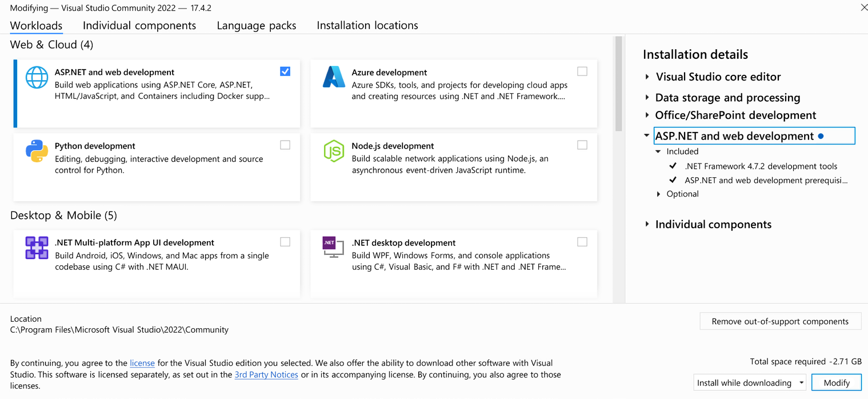Image resolution: width=868 pixels, height=399 pixels.
Task: Expand Data storage and processing details
Action: pyautogui.click(x=647, y=98)
